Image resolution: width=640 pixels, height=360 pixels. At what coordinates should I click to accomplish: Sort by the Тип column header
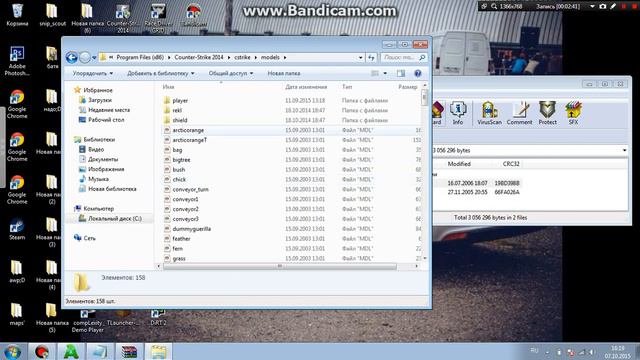click(x=347, y=87)
